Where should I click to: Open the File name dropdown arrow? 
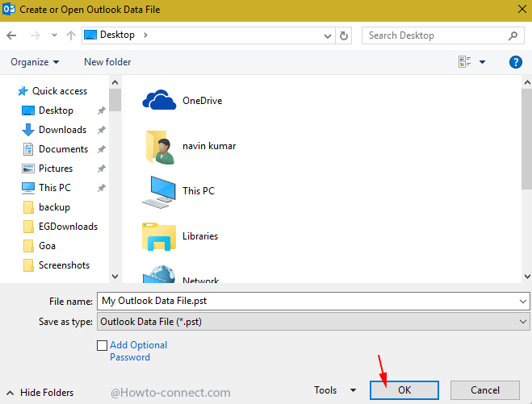pyautogui.click(x=523, y=302)
